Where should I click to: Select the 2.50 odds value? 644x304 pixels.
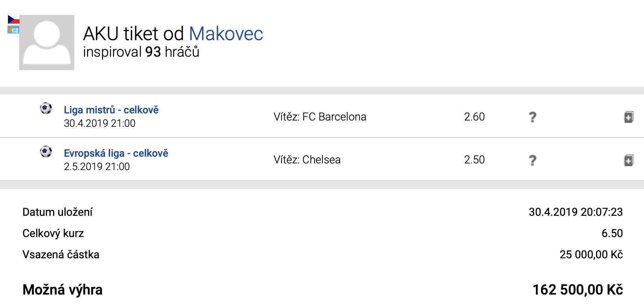coord(474,160)
